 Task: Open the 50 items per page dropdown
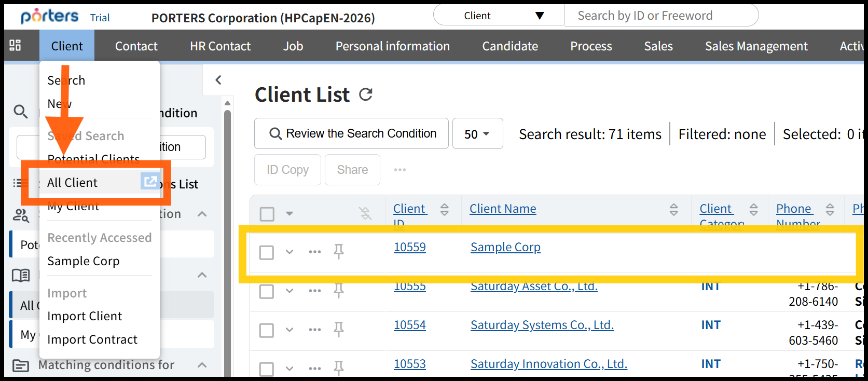coord(477,134)
